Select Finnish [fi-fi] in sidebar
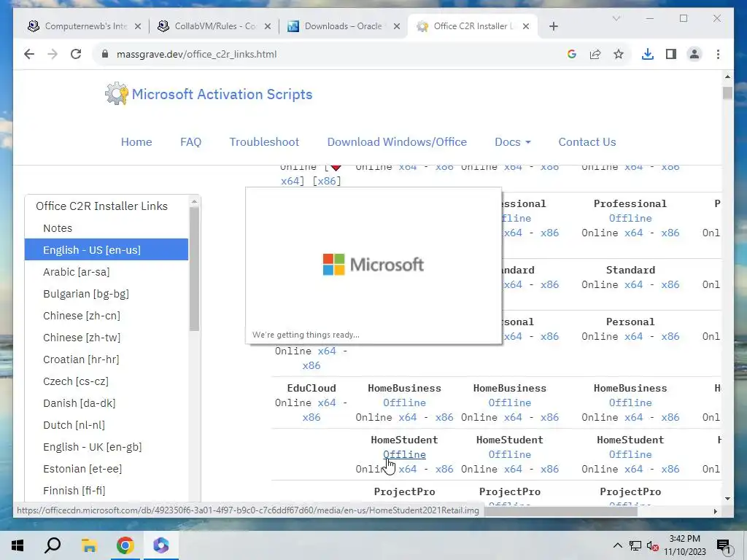747x560 pixels. pos(74,491)
